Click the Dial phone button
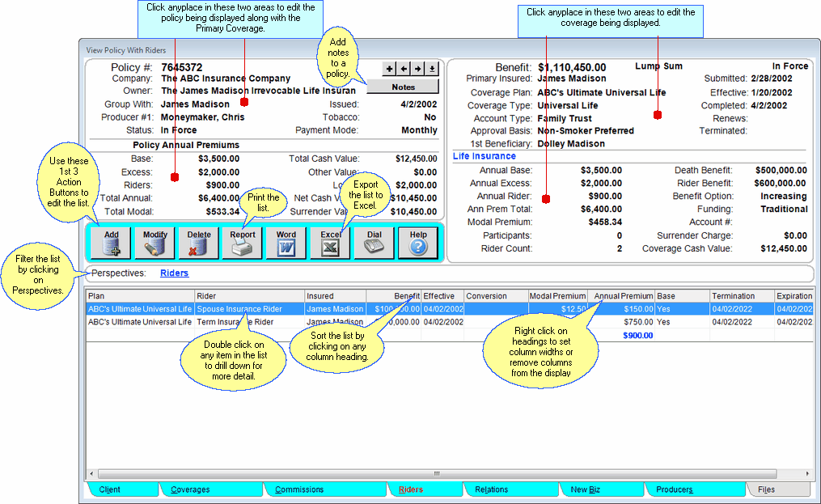 tap(374, 242)
